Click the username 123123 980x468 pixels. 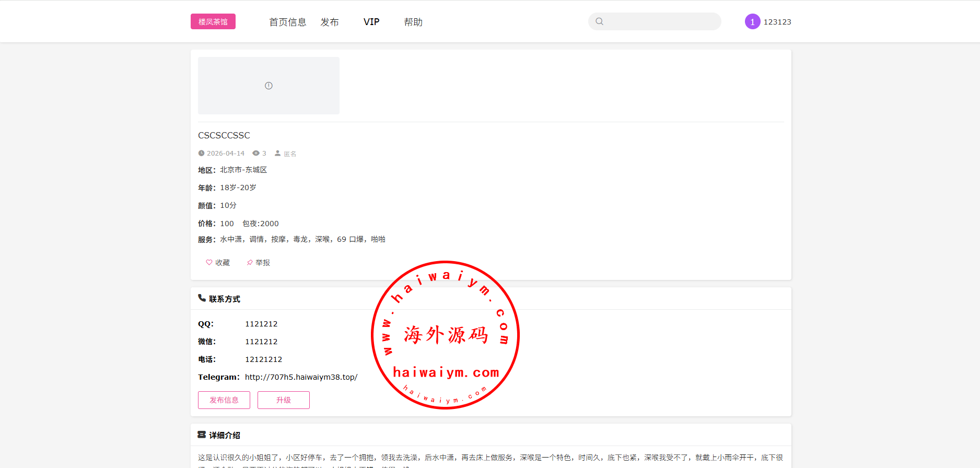tap(777, 22)
